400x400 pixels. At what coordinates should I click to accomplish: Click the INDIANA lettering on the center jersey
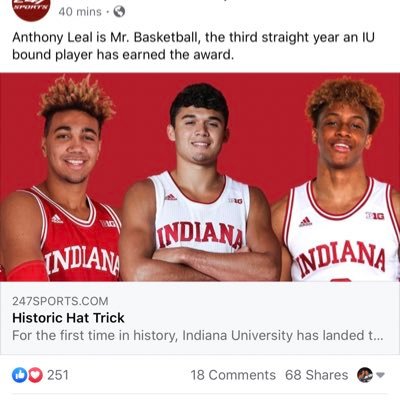pos(199,235)
